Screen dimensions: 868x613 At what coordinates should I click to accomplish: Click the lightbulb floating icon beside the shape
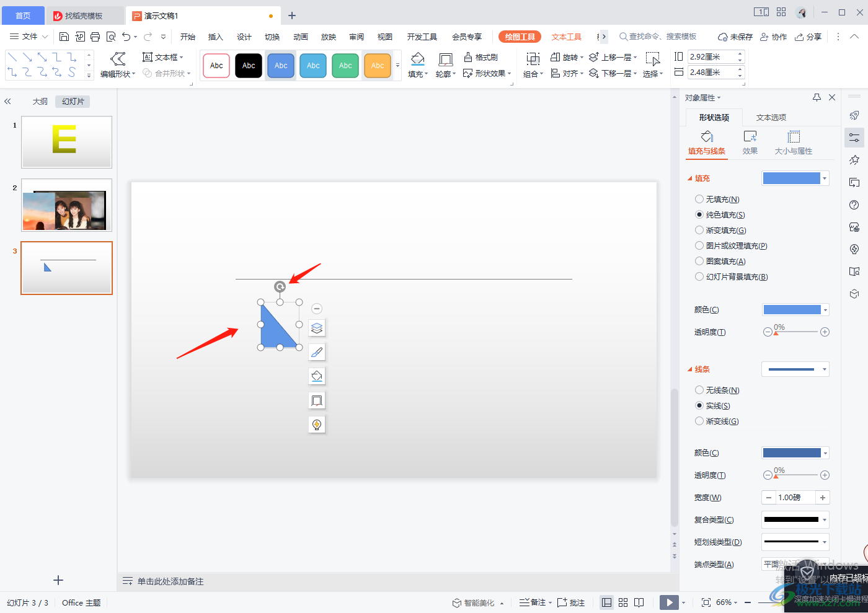tap(317, 425)
